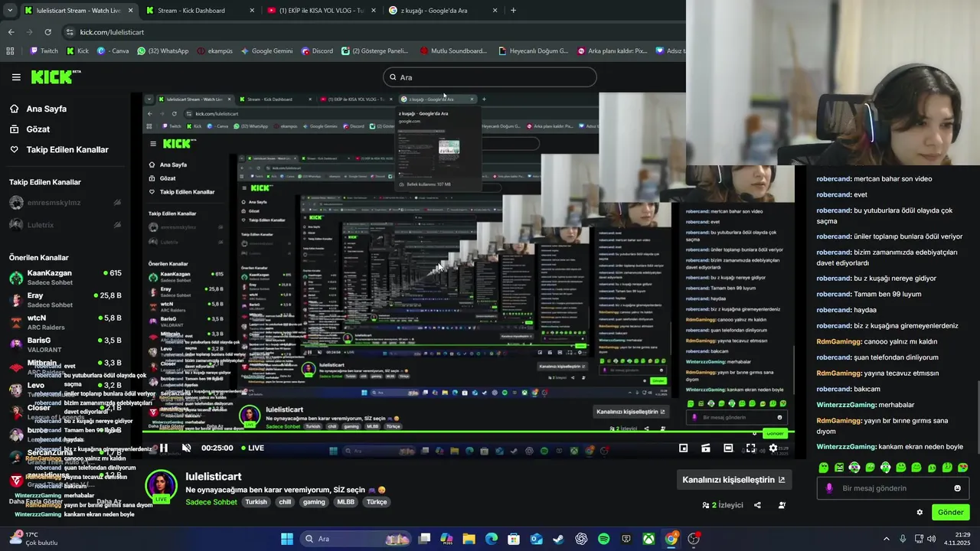
Task: Click Kanalınızı kişiselleştirin button
Action: [x=733, y=480]
